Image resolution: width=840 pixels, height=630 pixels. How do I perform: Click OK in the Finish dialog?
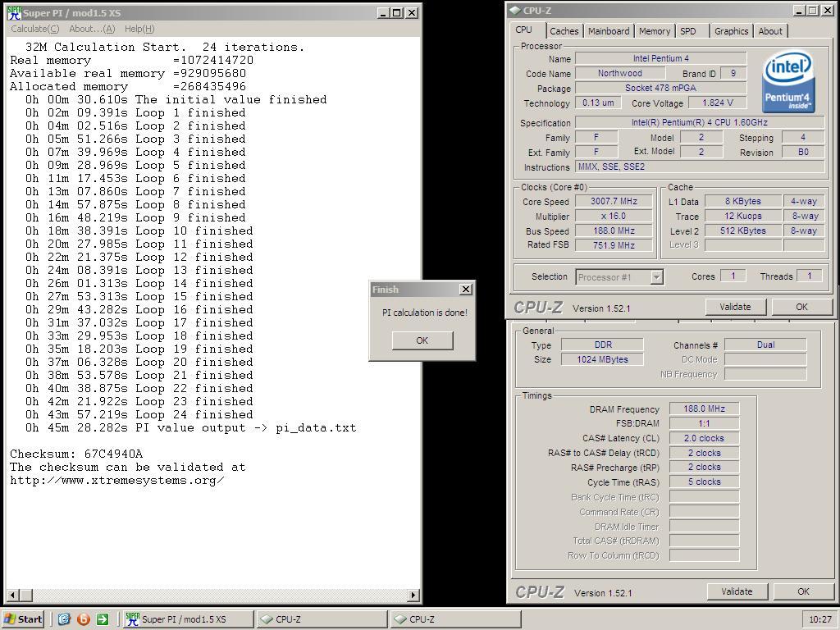pos(422,340)
